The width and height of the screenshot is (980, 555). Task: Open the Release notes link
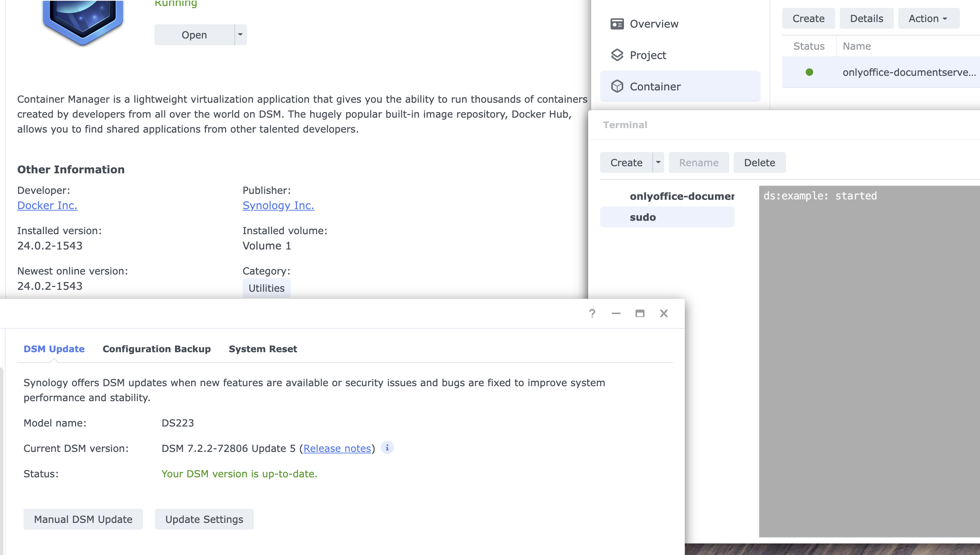[337, 449]
